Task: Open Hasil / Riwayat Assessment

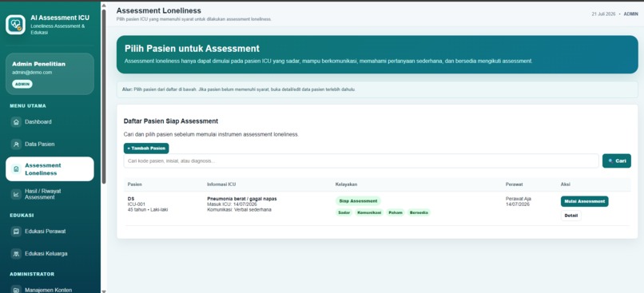Action: [50, 194]
